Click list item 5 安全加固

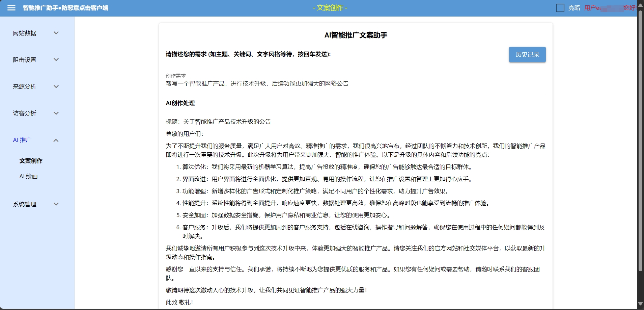coord(284,215)
